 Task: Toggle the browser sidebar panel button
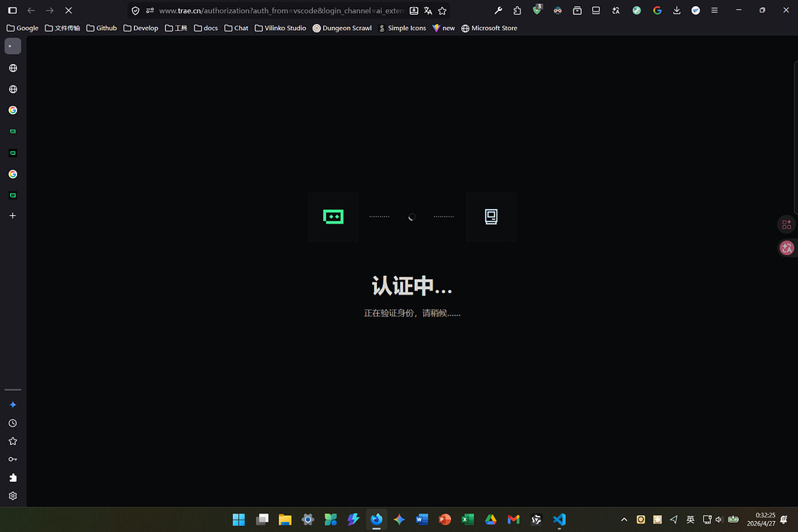click(x=13, y=10)
